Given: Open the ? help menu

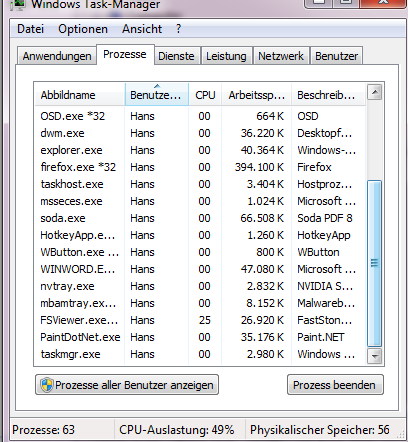Looking at the screenshot, I should (x=179, y=29).
